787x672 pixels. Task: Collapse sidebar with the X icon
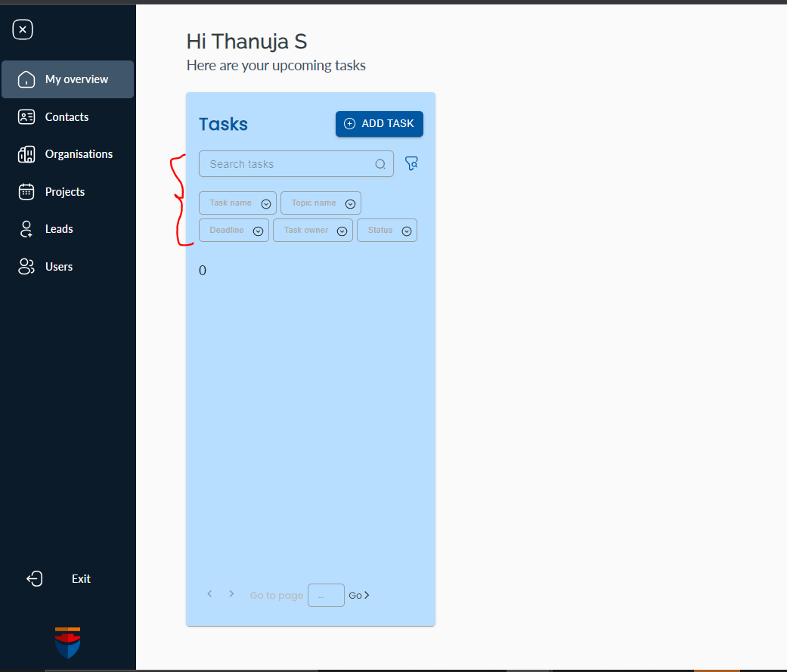(23, 29)
